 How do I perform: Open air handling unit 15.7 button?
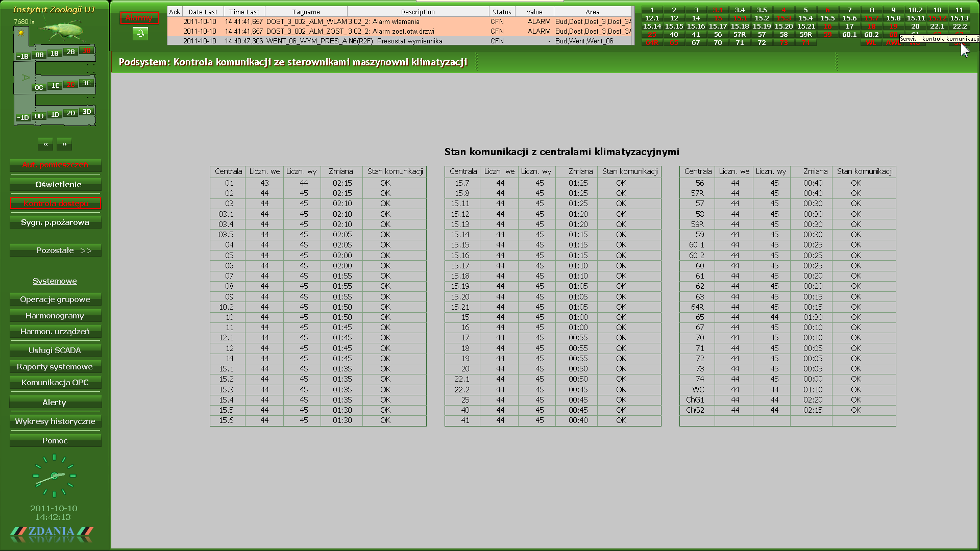[x=871, y=18]
